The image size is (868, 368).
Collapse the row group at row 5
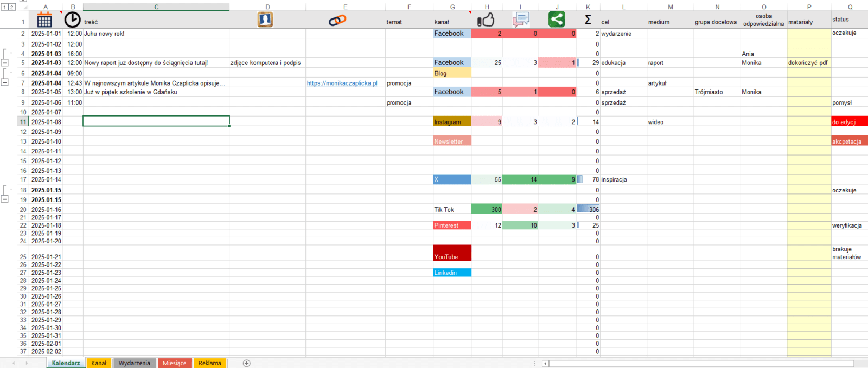point(5,63)
